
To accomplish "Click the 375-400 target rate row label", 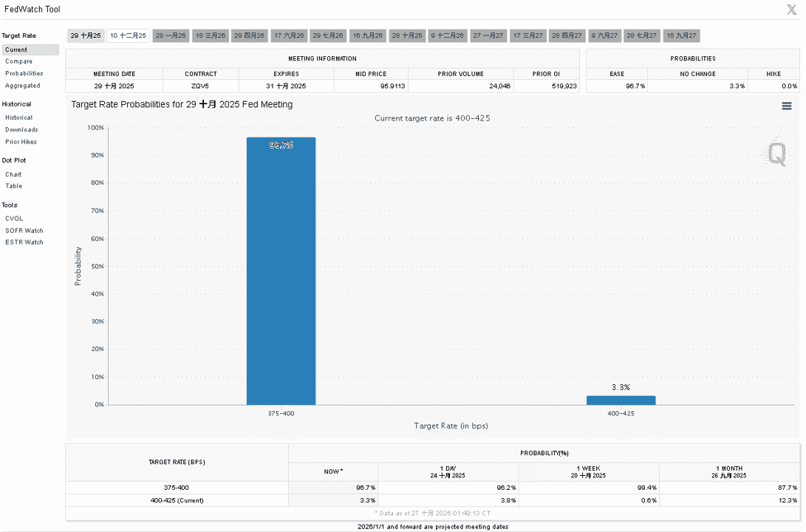I will [177, 488].
